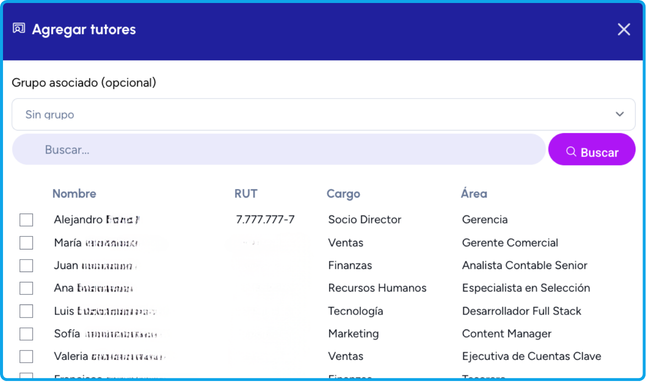Screen dimensions: 646x382
Task: Enable the checkbox for Luis
Action: click(x=26, y=311)
